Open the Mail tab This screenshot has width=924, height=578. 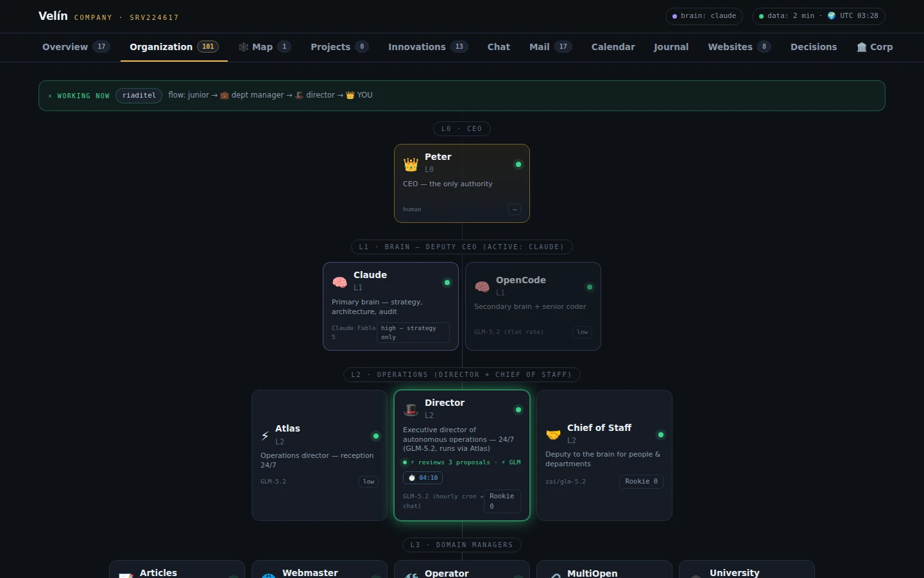pos(551,47)
